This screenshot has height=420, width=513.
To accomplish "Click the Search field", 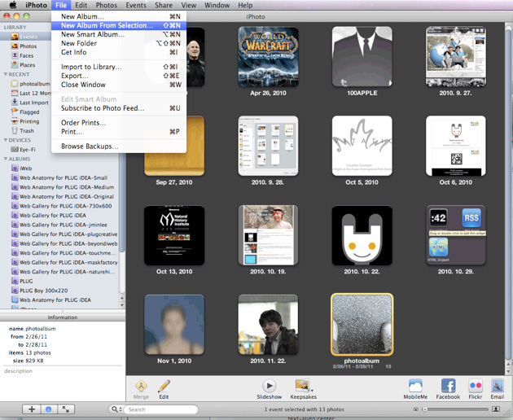I will point(160,409).
